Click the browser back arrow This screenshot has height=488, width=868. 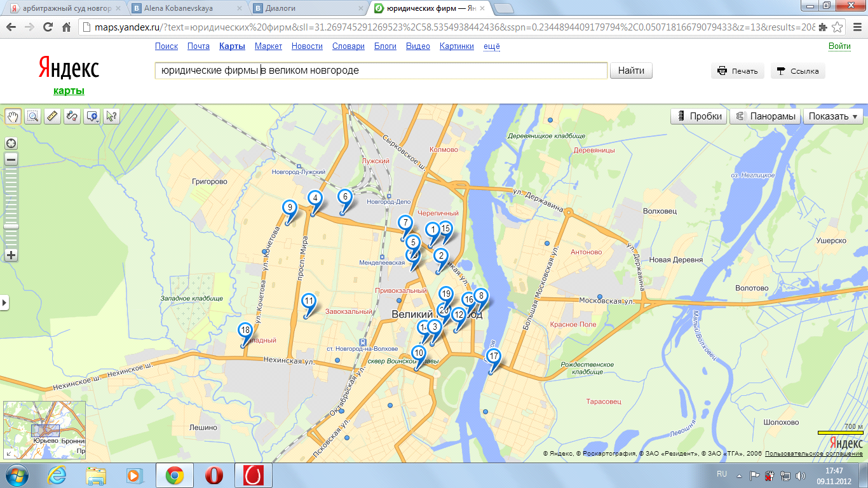11,27
